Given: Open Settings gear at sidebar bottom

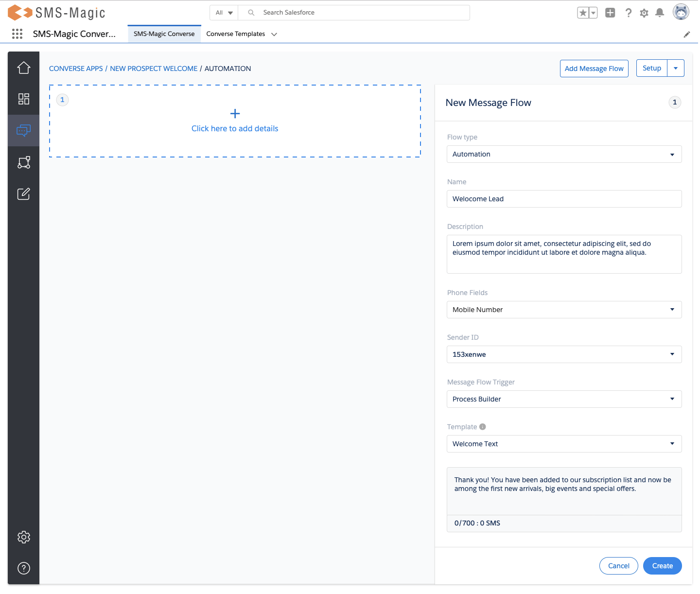Looking at the screenshot, I should (x=23, y=537).
